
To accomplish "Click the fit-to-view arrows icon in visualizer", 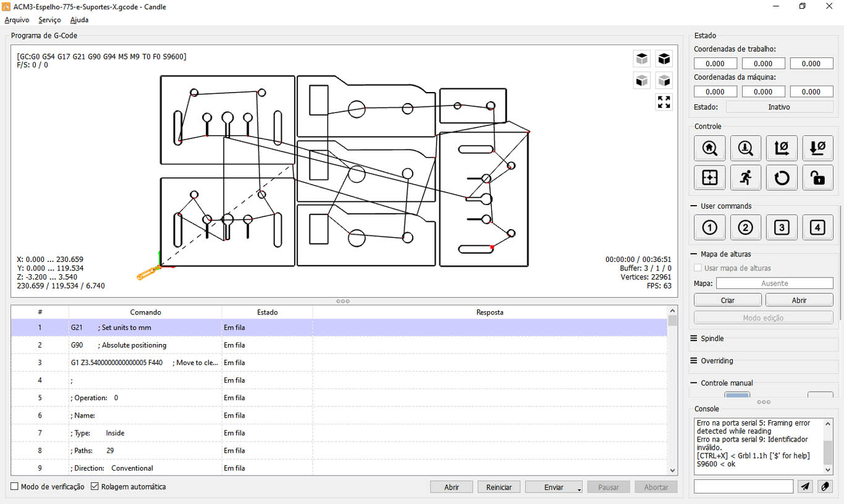I will [664, 102].
